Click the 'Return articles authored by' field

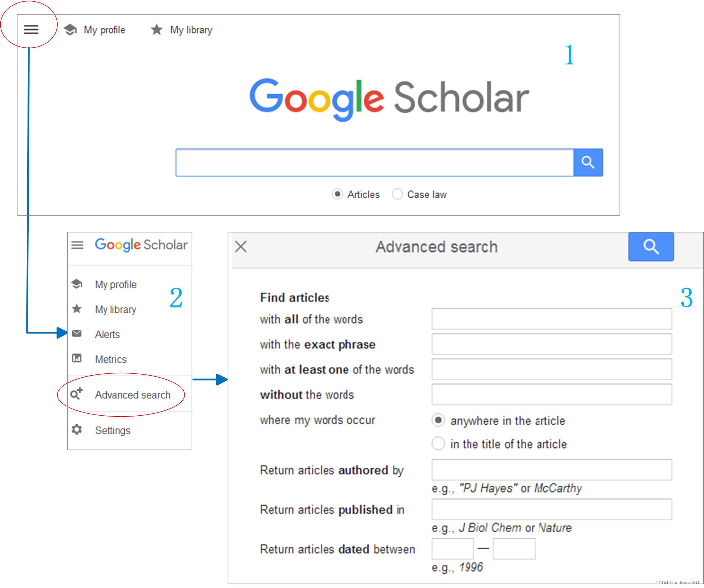[552, 470]
